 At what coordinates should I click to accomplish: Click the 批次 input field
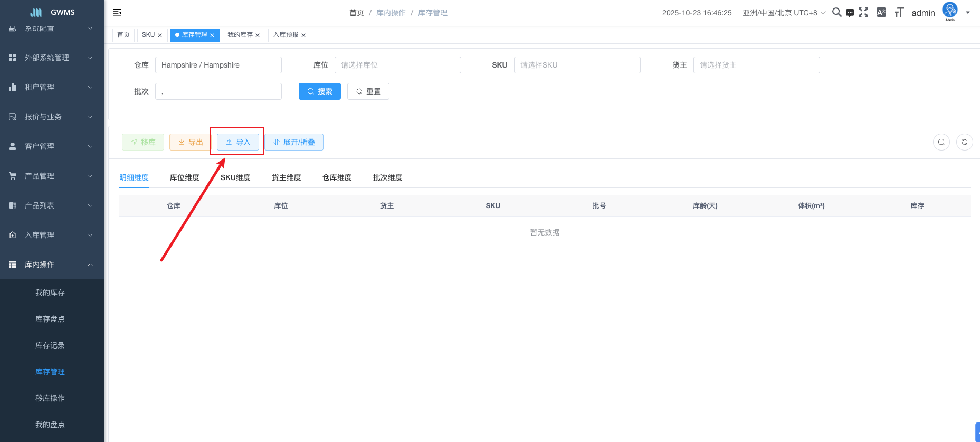click(218, 91)
